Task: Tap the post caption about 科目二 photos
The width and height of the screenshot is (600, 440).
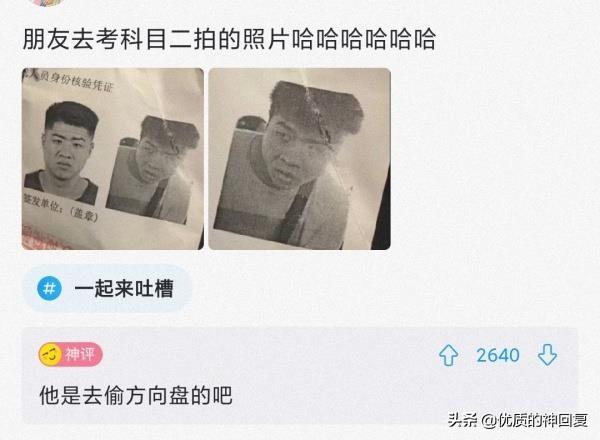Action: coord(229,39)
